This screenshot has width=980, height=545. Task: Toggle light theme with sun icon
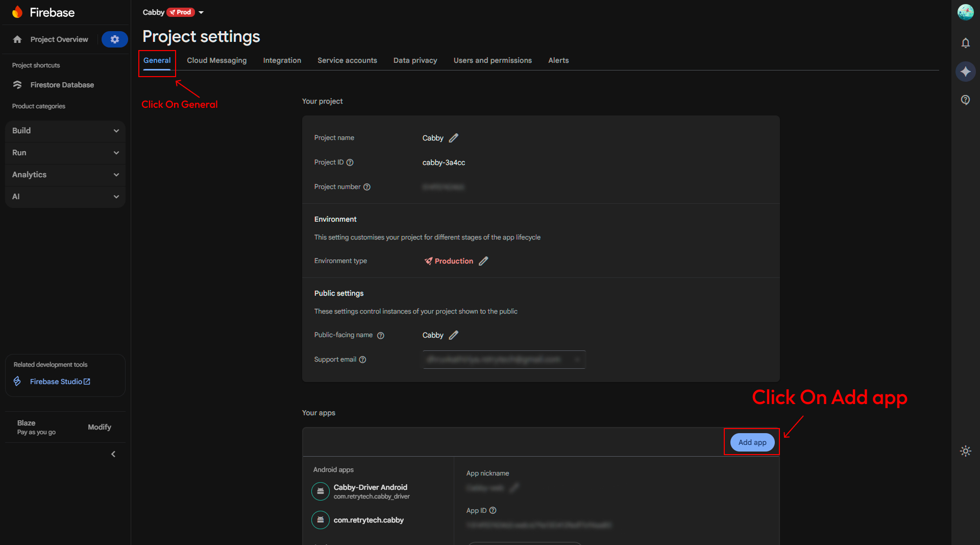[966, 451]
